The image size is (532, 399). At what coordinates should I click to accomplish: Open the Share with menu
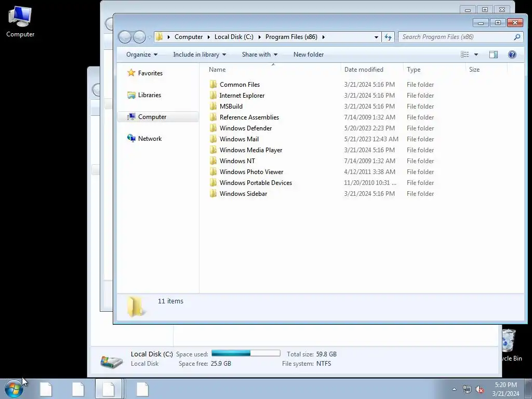(260, 54)
